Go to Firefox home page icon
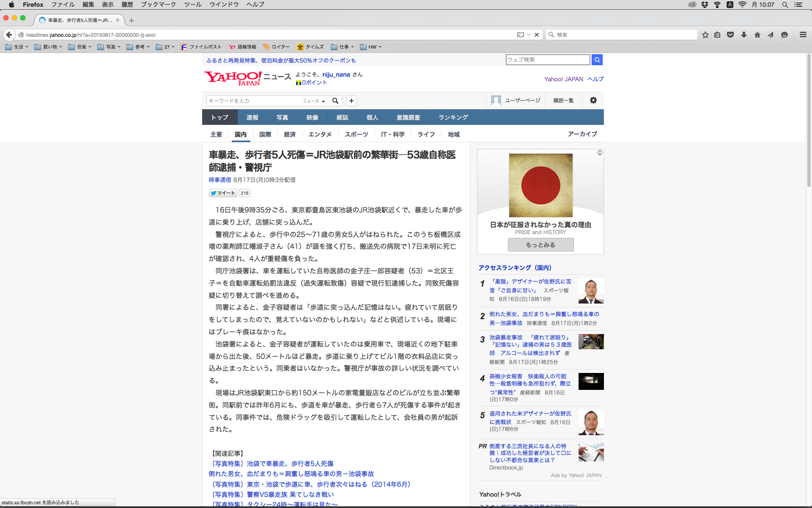 pyautogui.click(x=757, y=35)
